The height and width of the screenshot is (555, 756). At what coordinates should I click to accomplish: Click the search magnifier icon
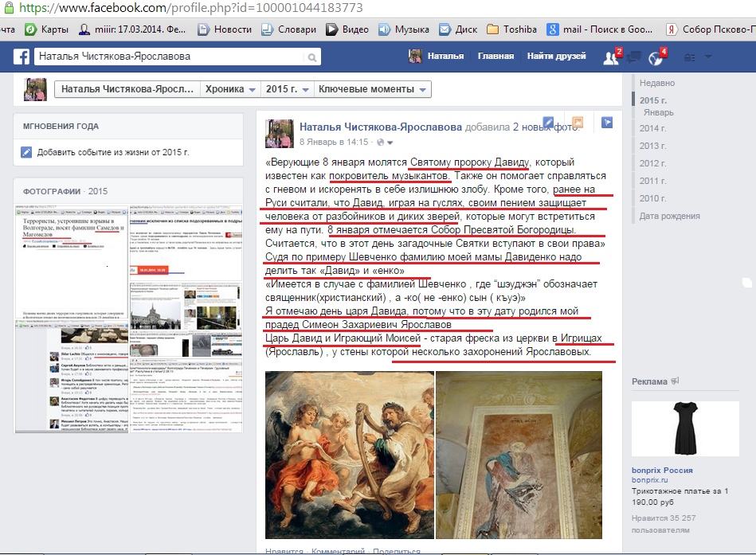(312, 57)
